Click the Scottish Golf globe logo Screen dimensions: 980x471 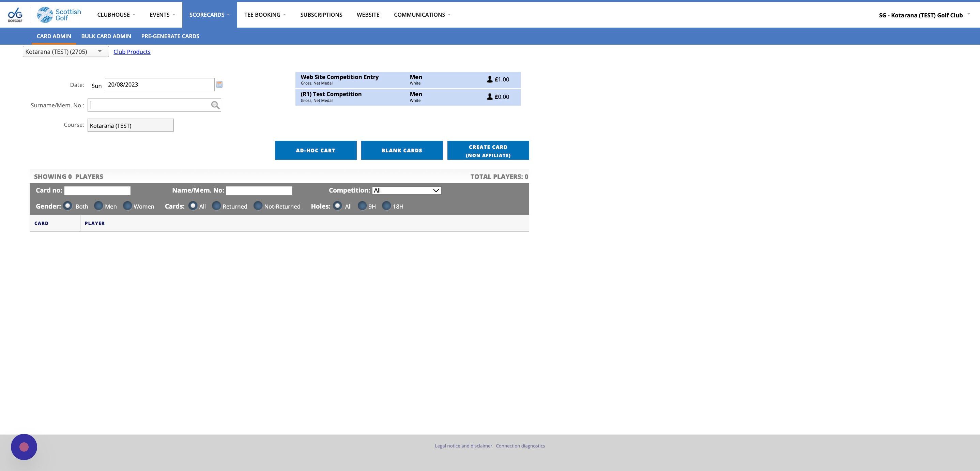coord(45,15)
